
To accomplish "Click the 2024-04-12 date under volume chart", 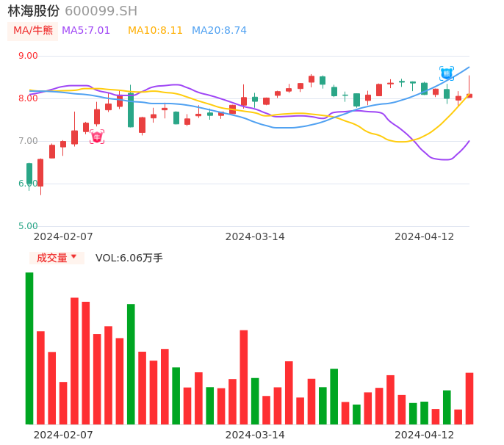I will [x=425, y=435].
